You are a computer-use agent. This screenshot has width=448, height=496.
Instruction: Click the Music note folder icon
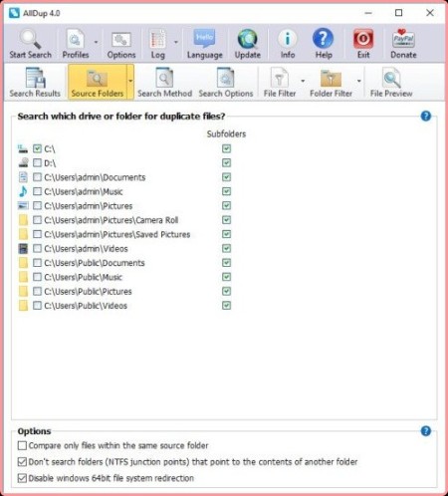[23, 191]
